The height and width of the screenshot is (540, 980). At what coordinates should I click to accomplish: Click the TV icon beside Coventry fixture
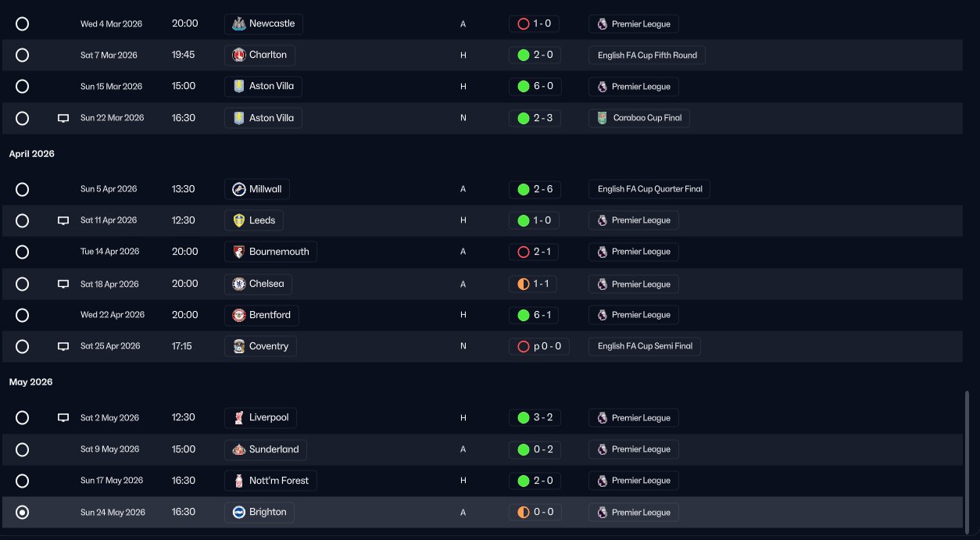click(63, 346)
